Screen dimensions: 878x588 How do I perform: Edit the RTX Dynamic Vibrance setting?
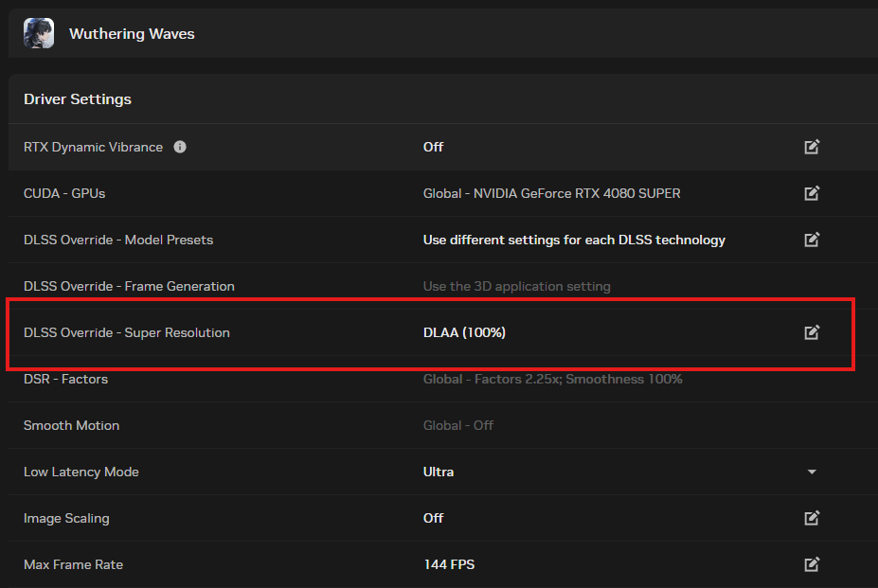tap(812, 147)
